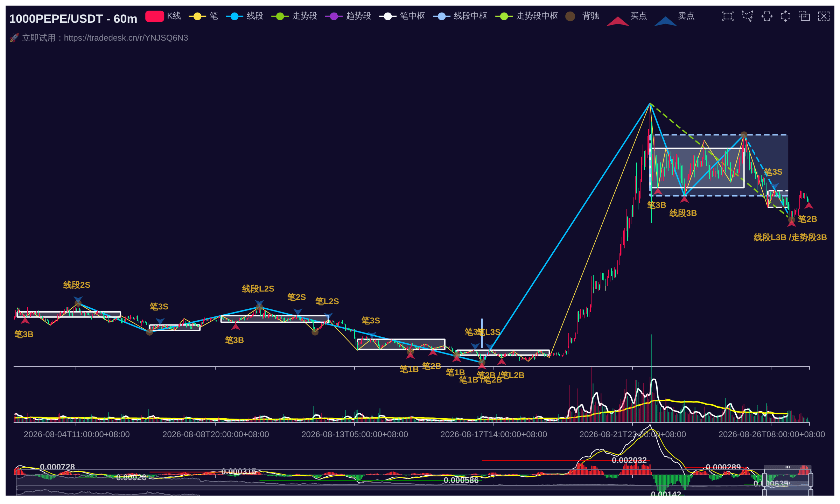Click the 2026-08-17T14:00:00+08:00 axis label
840x504 pixels.
pos(493,434)
